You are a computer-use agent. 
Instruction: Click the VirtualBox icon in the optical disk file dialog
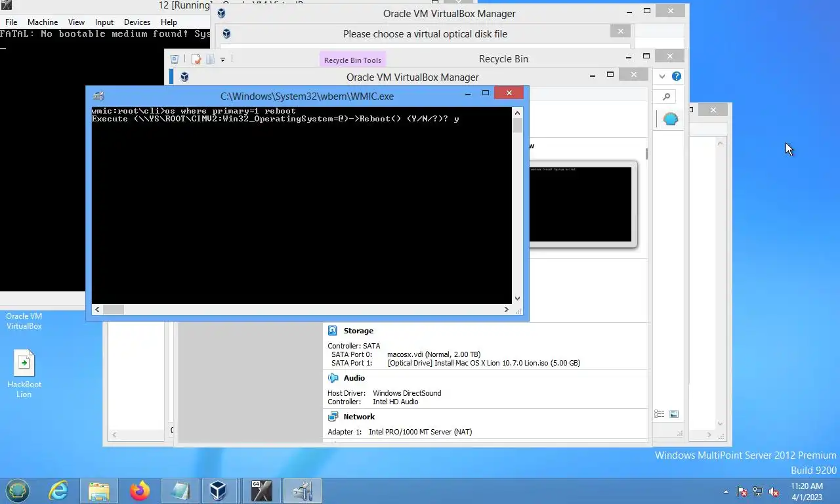click(226, 33)
